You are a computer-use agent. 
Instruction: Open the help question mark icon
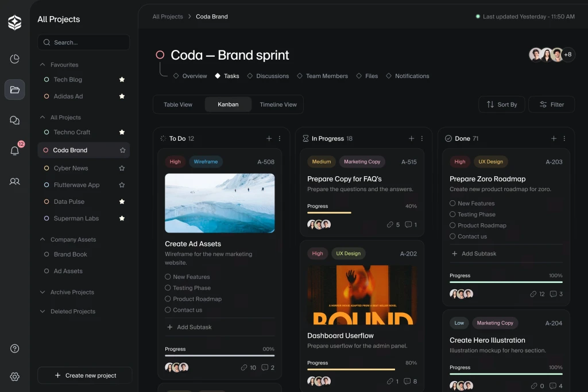click(x=14, y=348)
